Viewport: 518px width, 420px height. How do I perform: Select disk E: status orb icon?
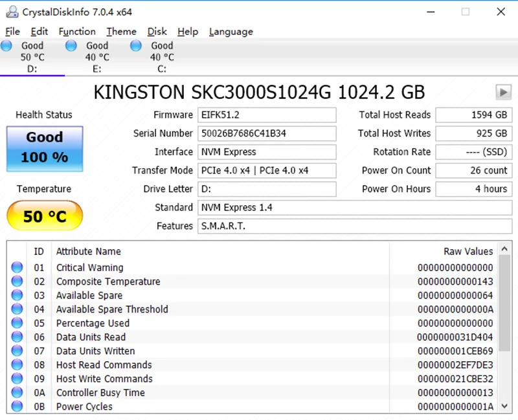[71, 45]
